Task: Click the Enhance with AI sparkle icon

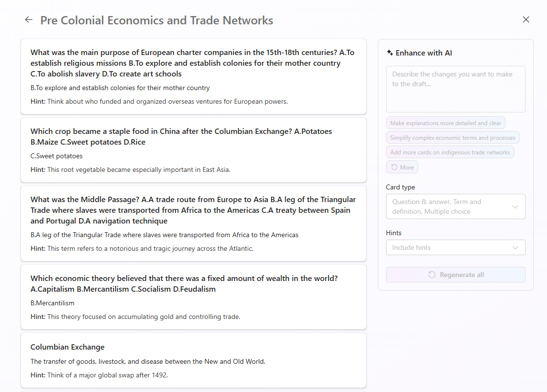Action: click(390, 53)
